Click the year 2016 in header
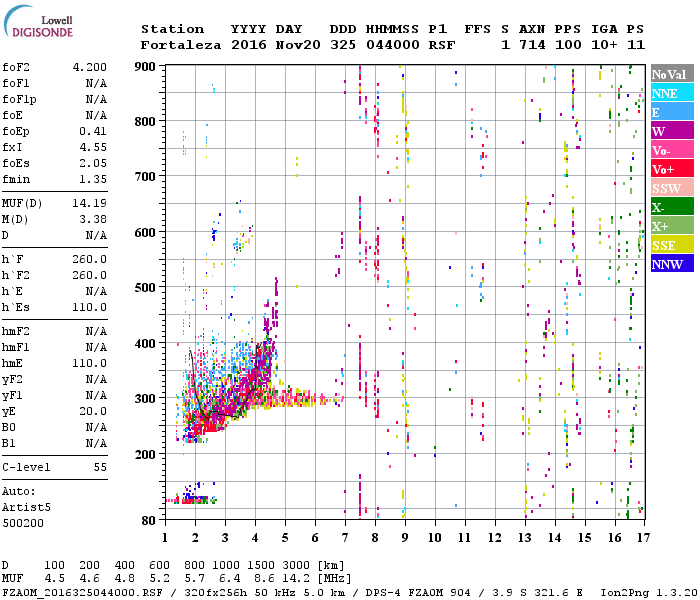700x600 pixels. click(x=248, y=45)
